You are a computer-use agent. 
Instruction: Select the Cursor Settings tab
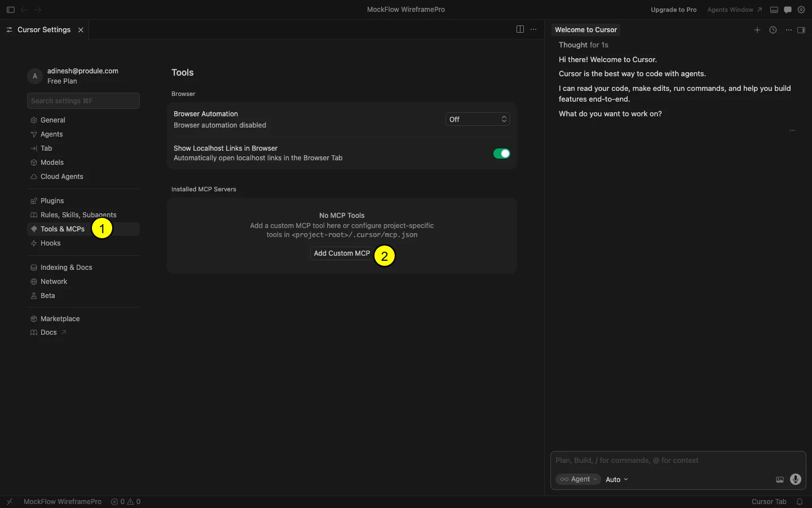click(45, 30)
